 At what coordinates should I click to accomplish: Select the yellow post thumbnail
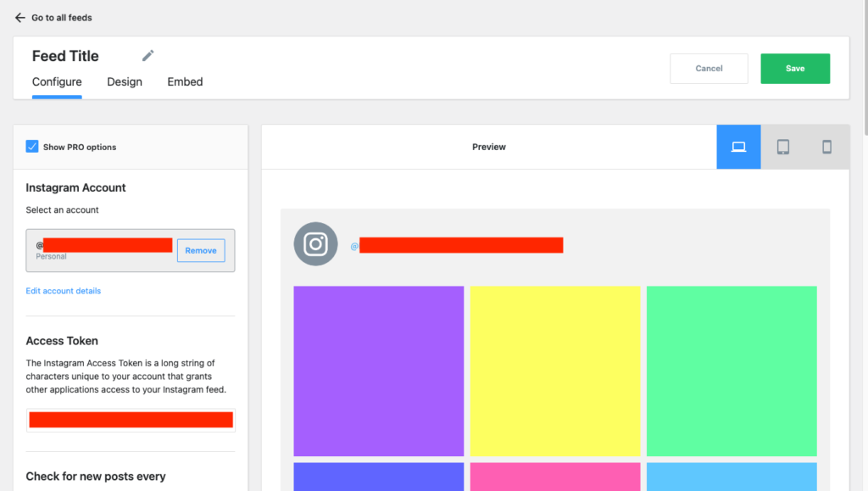tap(555, 371)
